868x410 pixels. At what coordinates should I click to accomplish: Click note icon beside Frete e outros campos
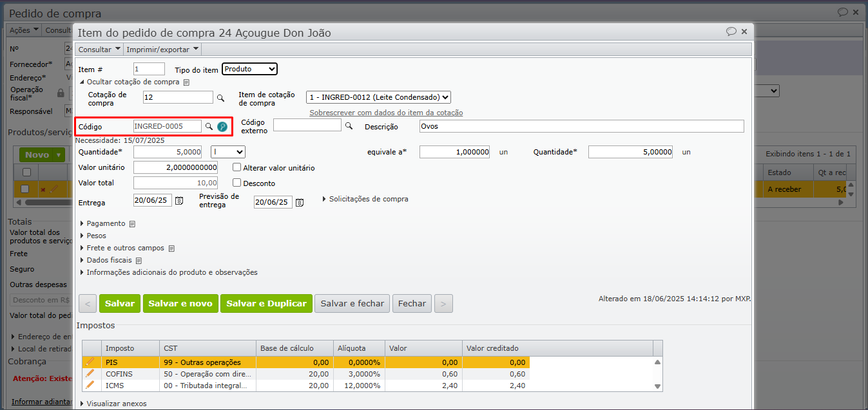click(171, 248)
